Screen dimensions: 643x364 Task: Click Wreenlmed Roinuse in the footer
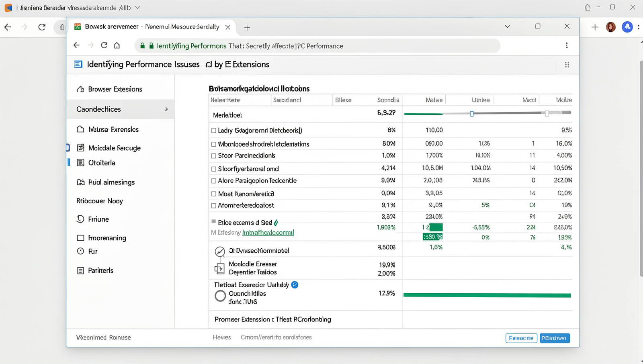pos(104,337)
